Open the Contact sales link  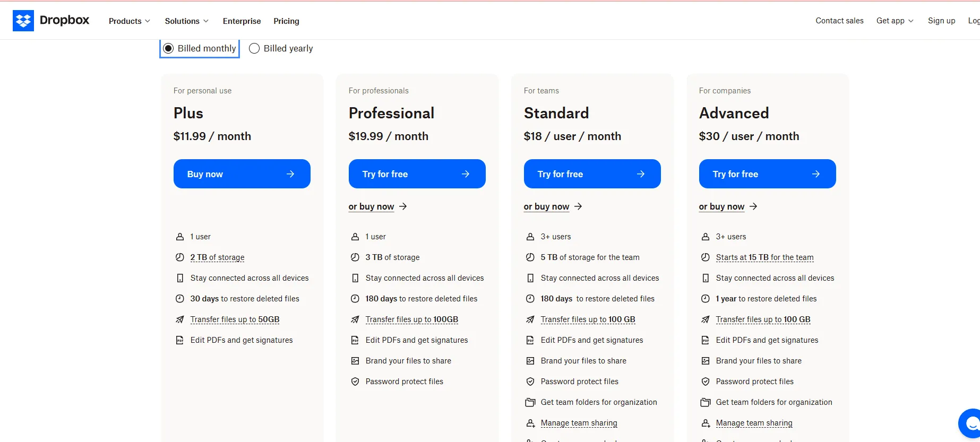[x=839, y=21]
